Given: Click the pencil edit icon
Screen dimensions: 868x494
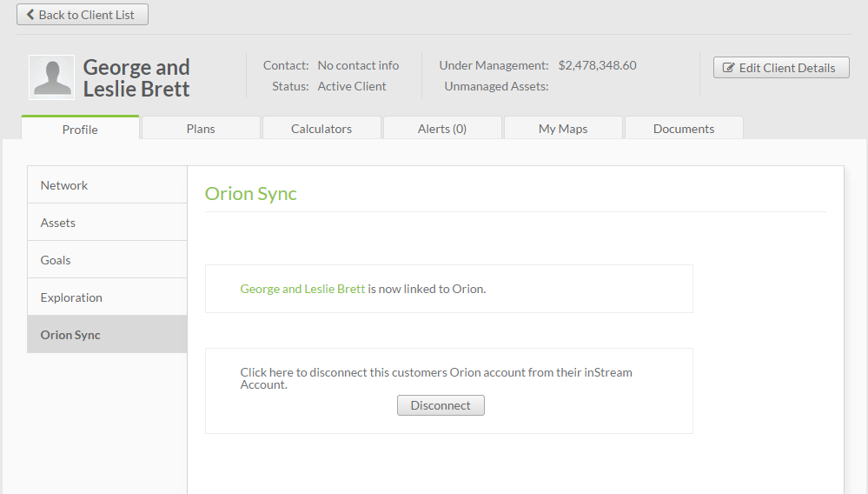Looking at the screenshot, I should 728,68.
